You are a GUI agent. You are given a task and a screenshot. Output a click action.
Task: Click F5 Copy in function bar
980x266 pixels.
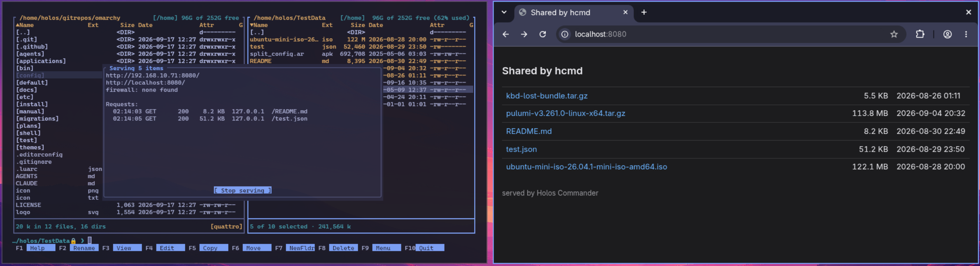tap(208, 248)
